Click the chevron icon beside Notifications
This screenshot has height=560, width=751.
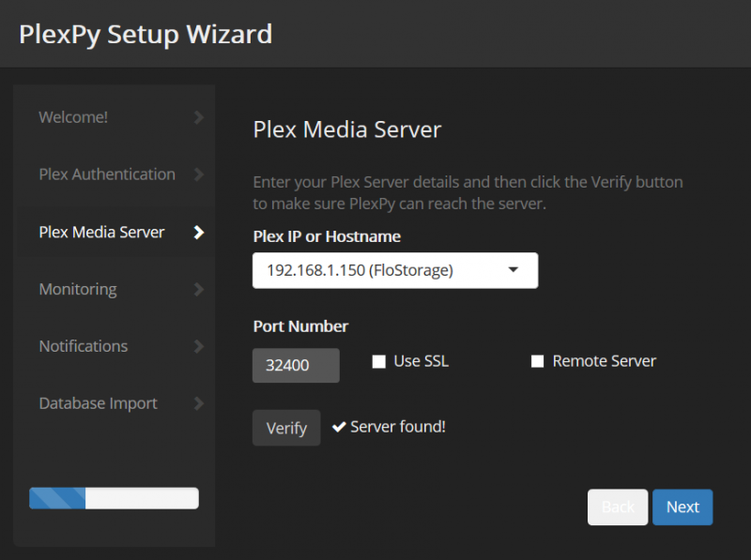pos(197,346)
